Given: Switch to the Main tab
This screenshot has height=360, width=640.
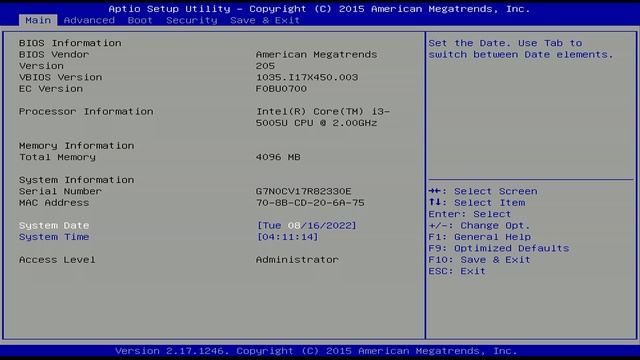Looking at the screenshot, I should 38,20.
